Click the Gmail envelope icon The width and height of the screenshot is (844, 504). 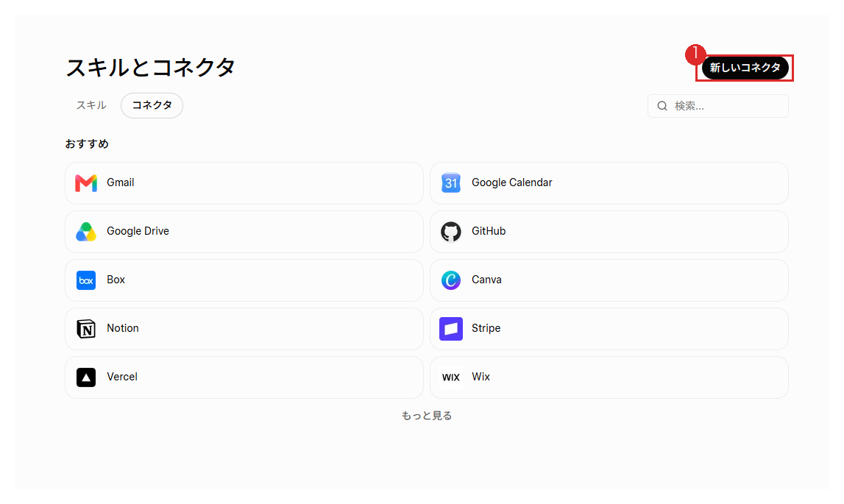[86, 183]
